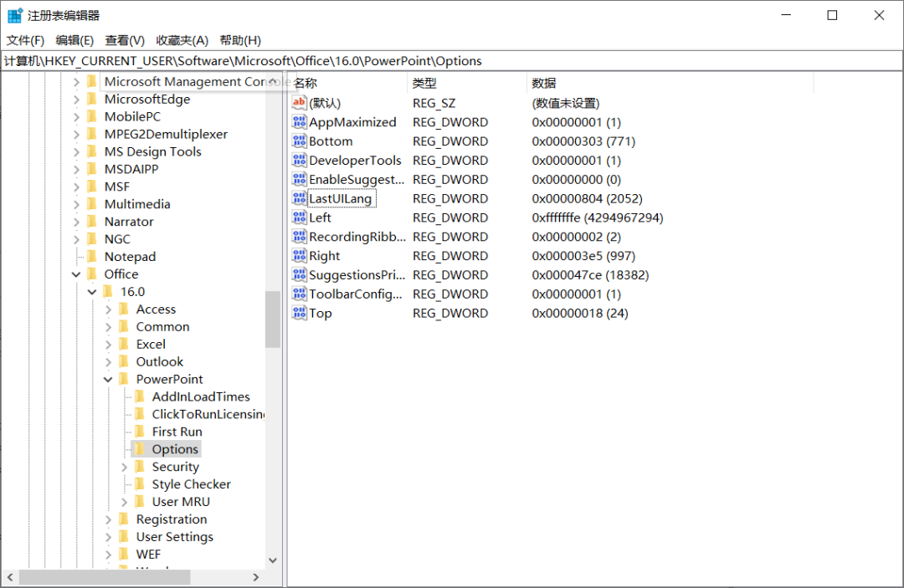Click the Excel folder icon
The height and width of the screenshot is (588, 904).
pyautogui.click(x=123, y=344)
